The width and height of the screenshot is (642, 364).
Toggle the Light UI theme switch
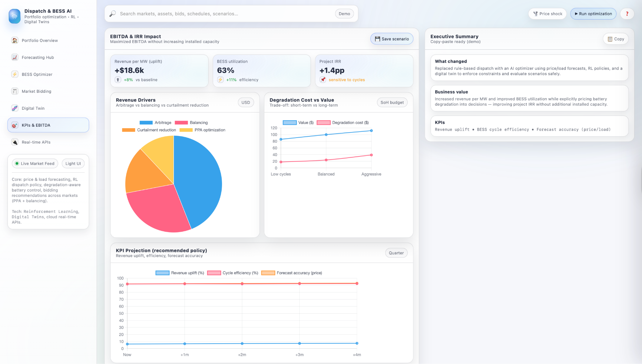[73, 164]
